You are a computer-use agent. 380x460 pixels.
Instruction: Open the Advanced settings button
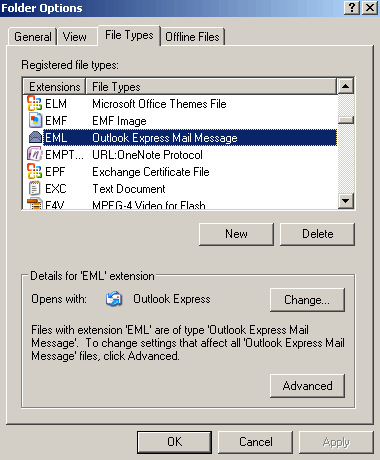[307, 386]
